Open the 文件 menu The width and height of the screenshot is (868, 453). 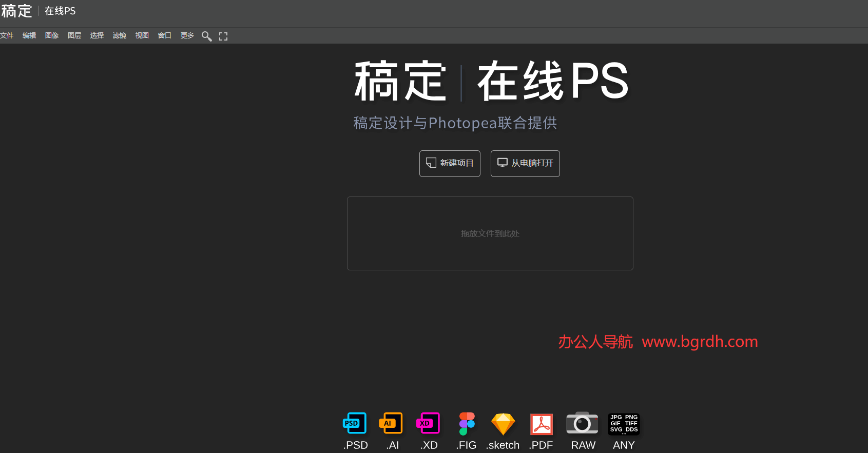tap(7, 35)
